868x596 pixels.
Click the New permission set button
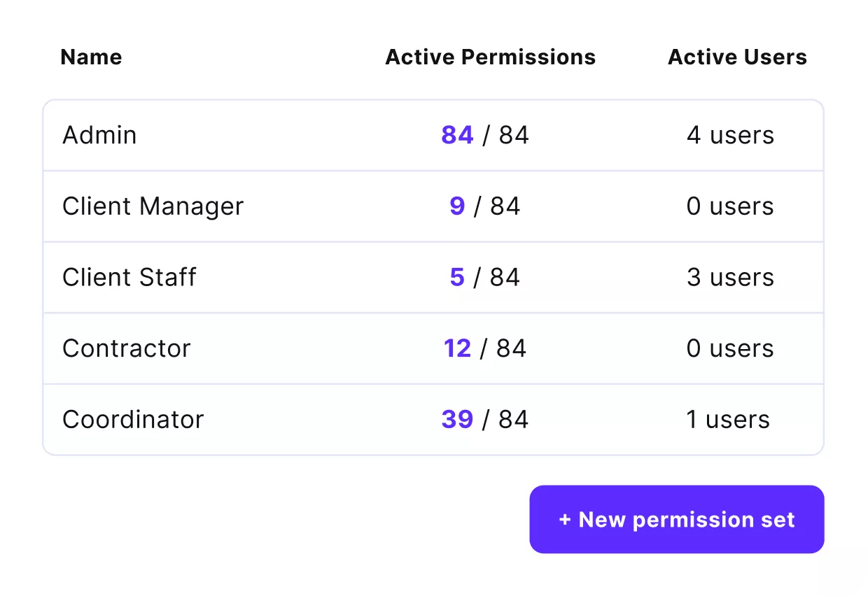point(677,519)
